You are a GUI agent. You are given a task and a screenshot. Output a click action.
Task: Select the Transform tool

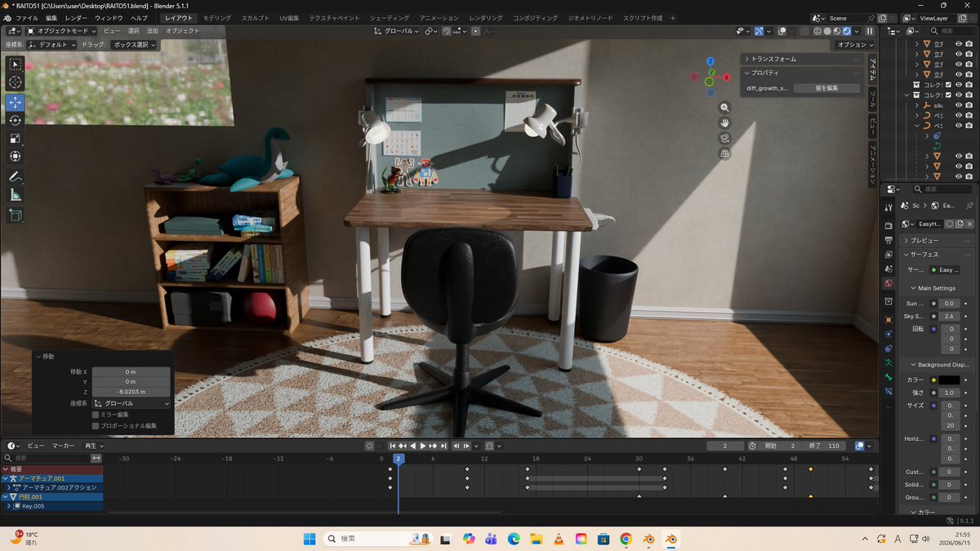coord(16,156)
